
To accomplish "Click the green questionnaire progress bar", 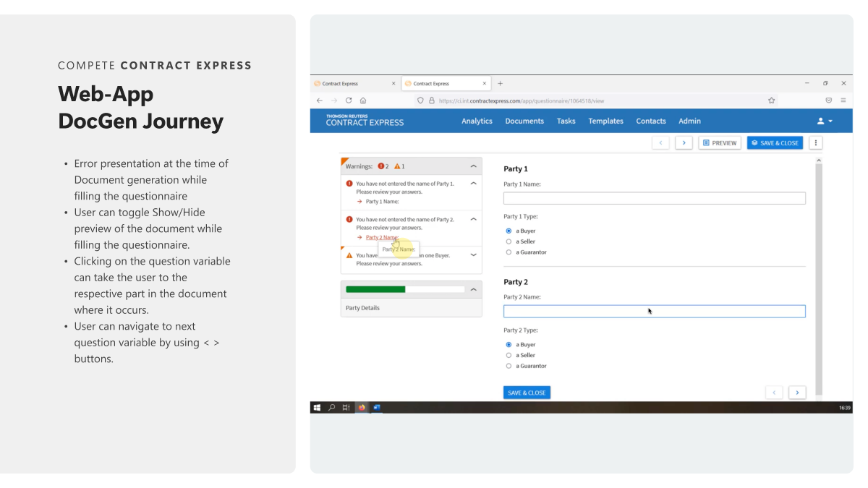I will (375, 289).
